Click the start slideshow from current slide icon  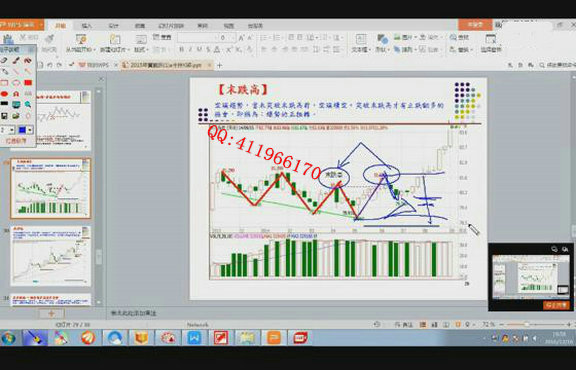pos(81,39)
